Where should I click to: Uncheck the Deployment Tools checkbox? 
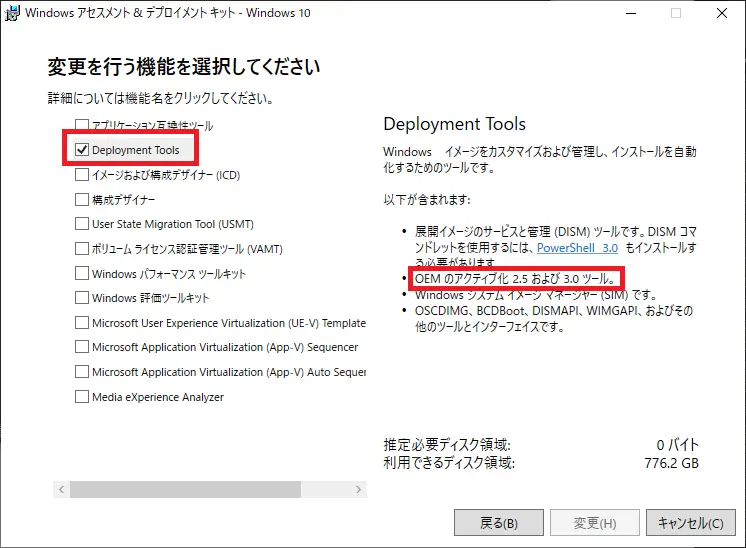point(82,149)
